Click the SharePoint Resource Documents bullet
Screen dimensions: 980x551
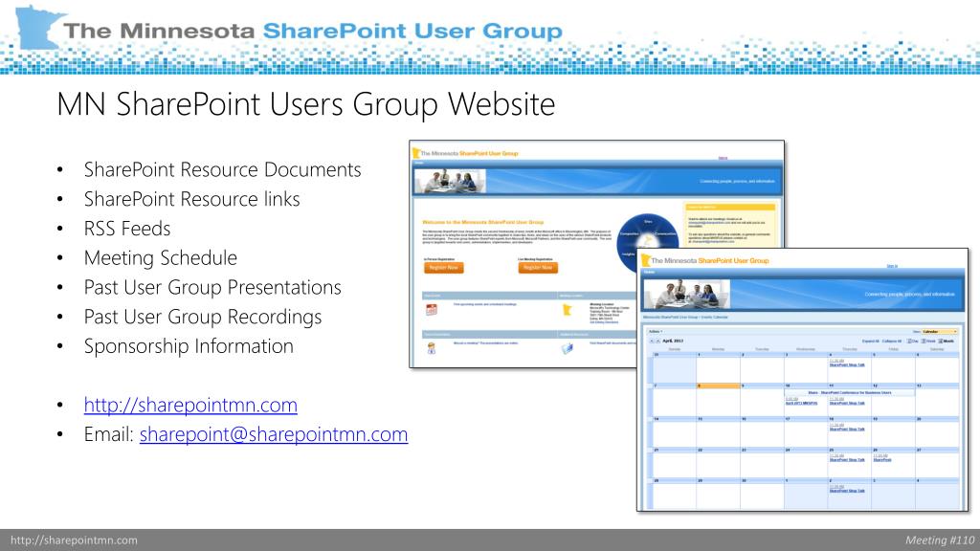222,170
